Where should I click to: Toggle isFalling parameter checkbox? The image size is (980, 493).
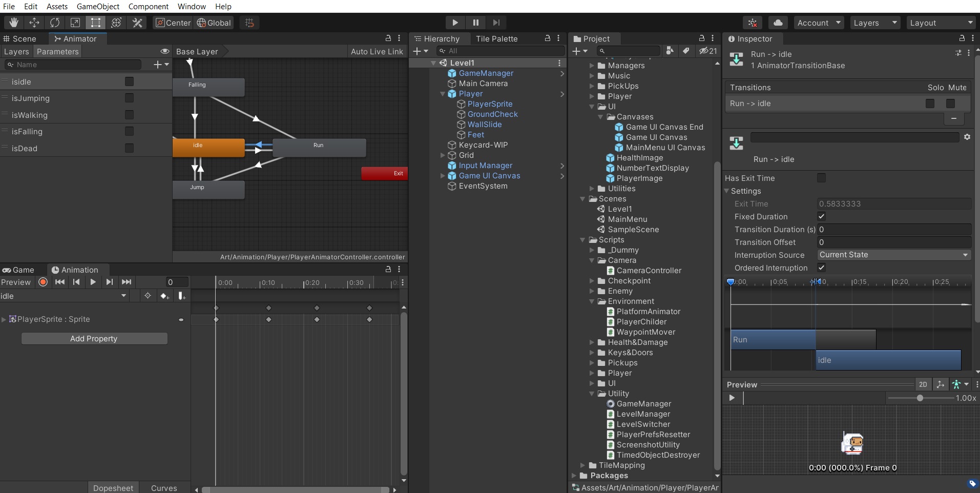click(129, 131)
